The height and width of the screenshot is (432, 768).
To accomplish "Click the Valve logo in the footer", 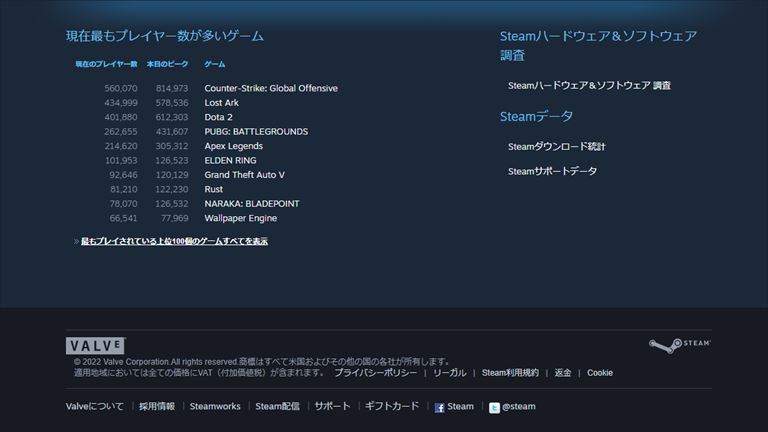I will pos(96,346).
